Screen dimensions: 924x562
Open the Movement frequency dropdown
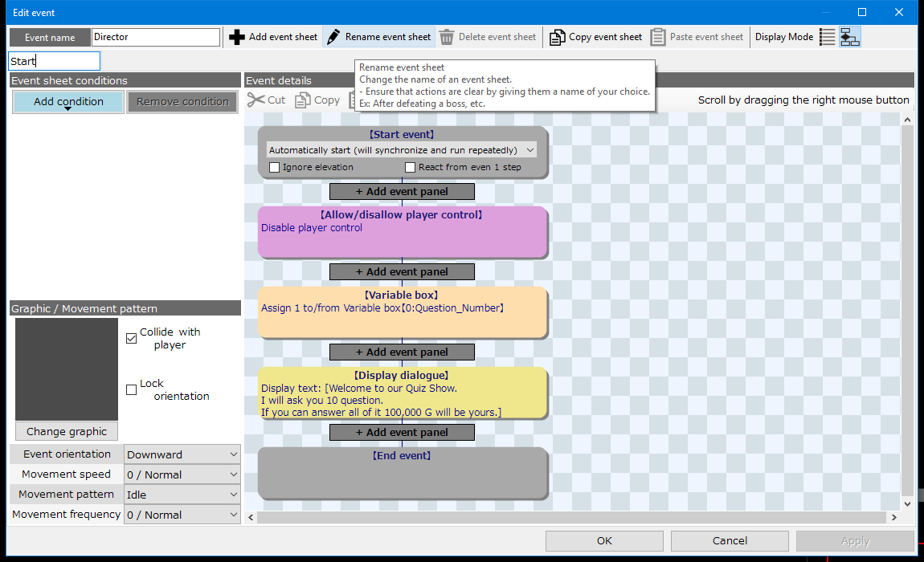coord(182,515)
